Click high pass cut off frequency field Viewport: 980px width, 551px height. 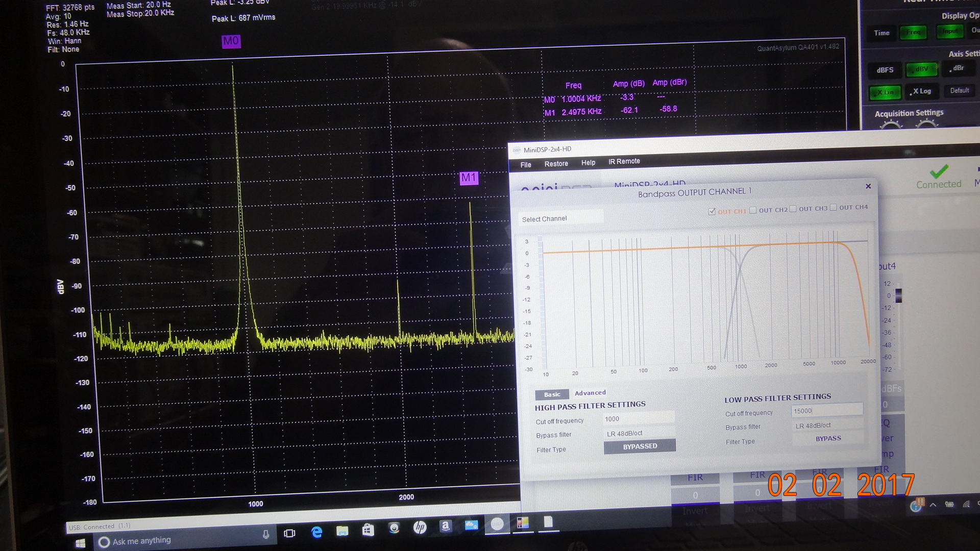(x=639, y=418)
